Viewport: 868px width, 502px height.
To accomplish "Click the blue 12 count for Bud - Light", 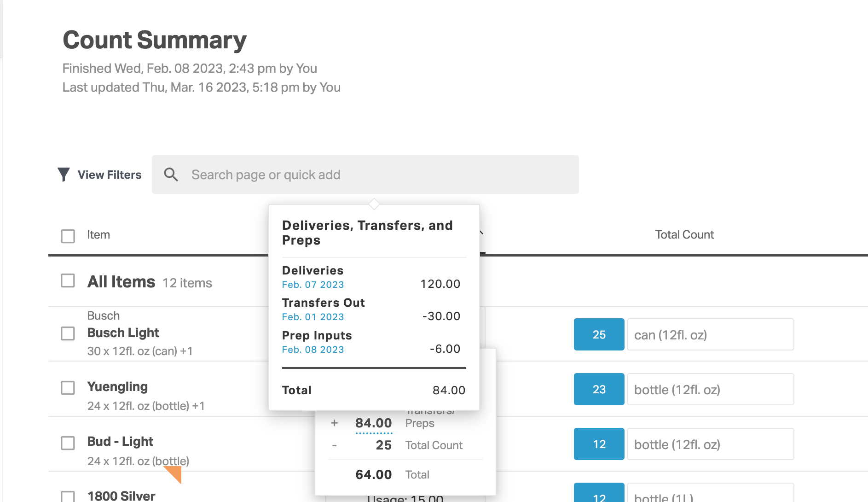I will (599, 444).
